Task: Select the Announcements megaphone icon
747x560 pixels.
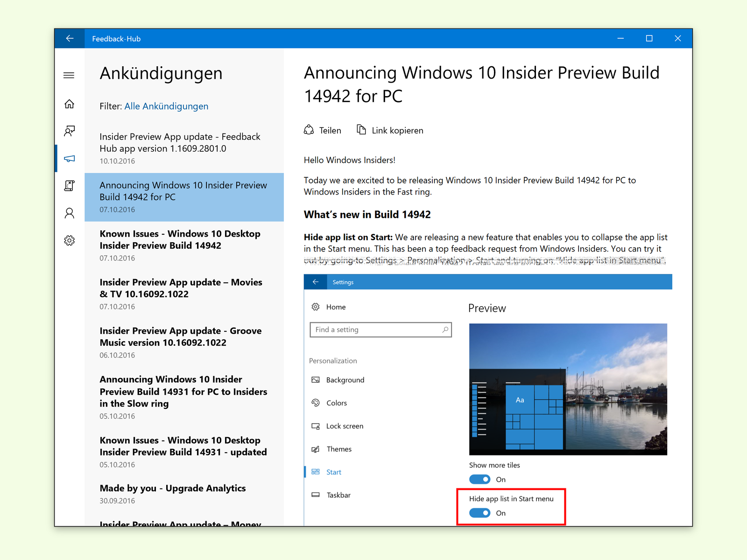Action: point(69,159)
